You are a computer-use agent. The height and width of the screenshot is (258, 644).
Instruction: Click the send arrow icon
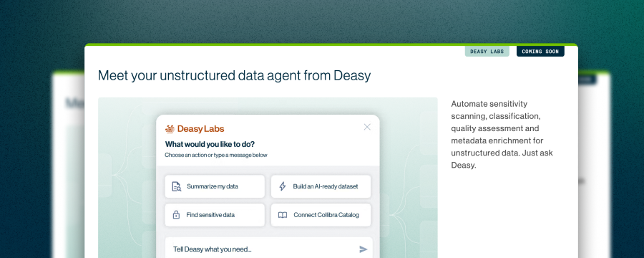[363, 249]
